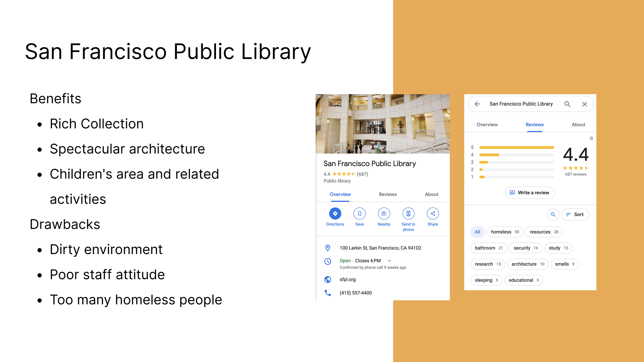Click the Public library category text

tap(337, 181)
